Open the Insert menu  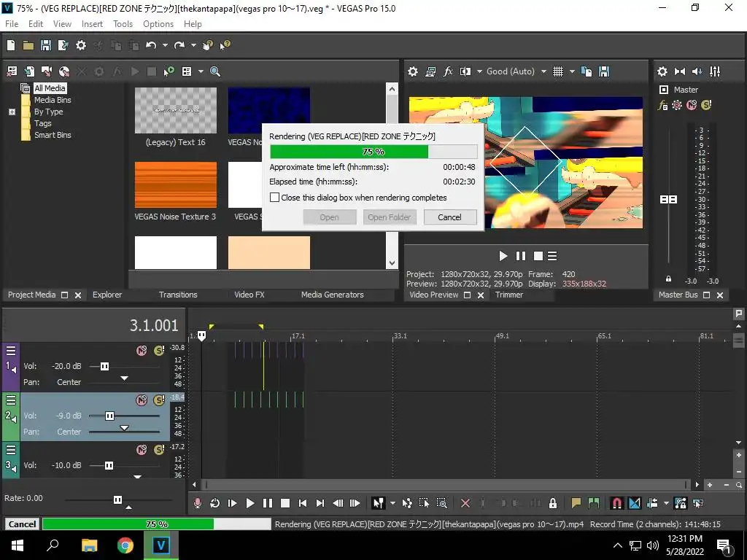click(92, 24)
